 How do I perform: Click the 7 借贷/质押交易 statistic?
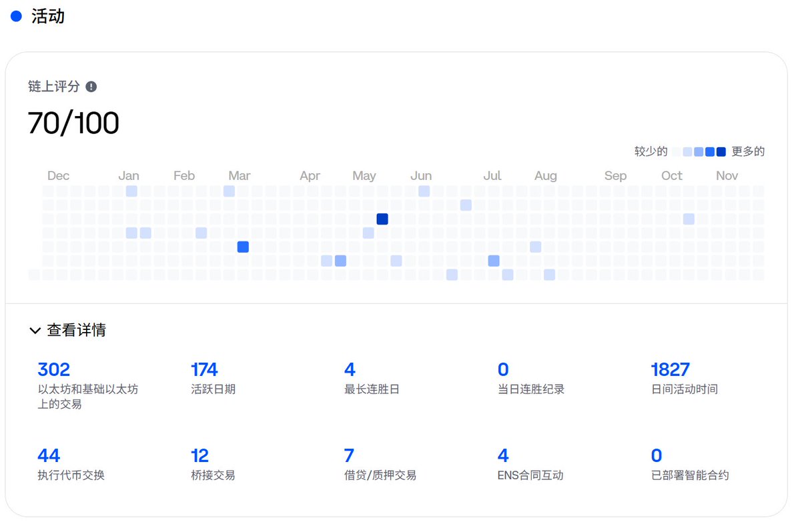[x=348, y=455]
